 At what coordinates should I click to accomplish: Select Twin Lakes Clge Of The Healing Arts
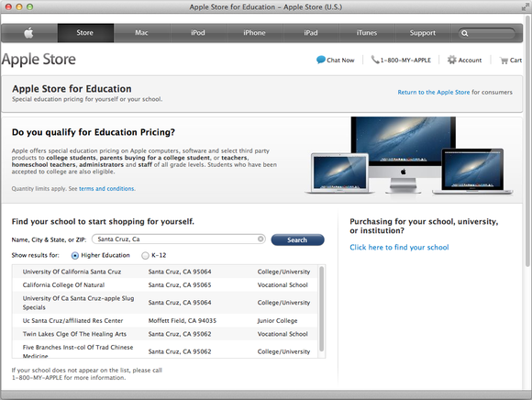click(x=165, y=334)
